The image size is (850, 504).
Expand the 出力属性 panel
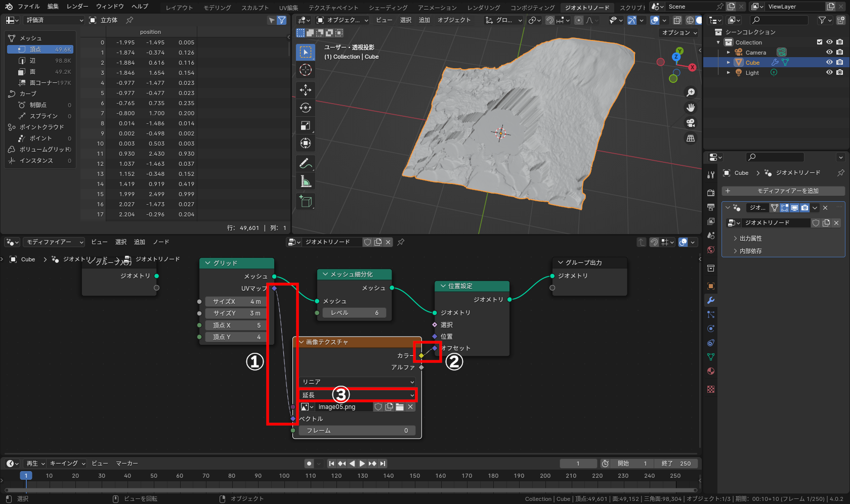point(750,239)
